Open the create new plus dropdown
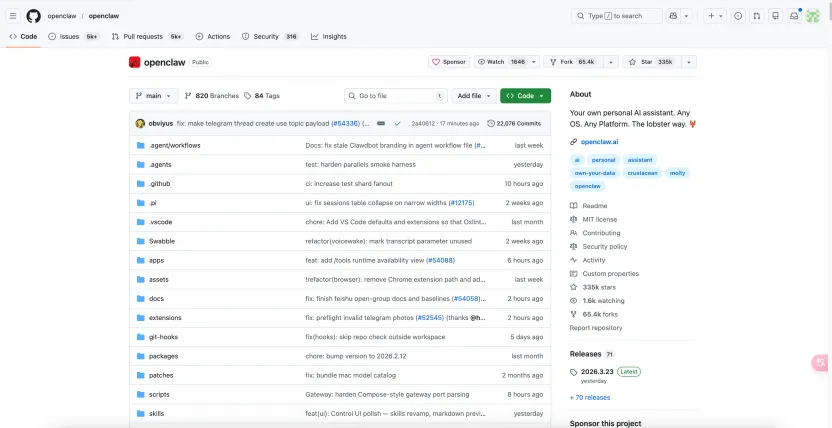This screenshot has height=428, width=832. (x=715, y=16)
